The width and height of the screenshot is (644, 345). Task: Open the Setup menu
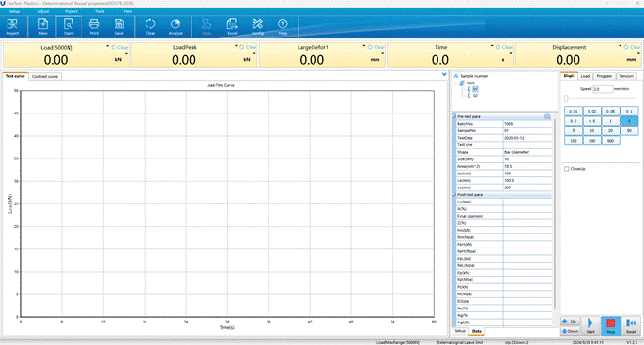pyautogui.click(x=14, y=11)
